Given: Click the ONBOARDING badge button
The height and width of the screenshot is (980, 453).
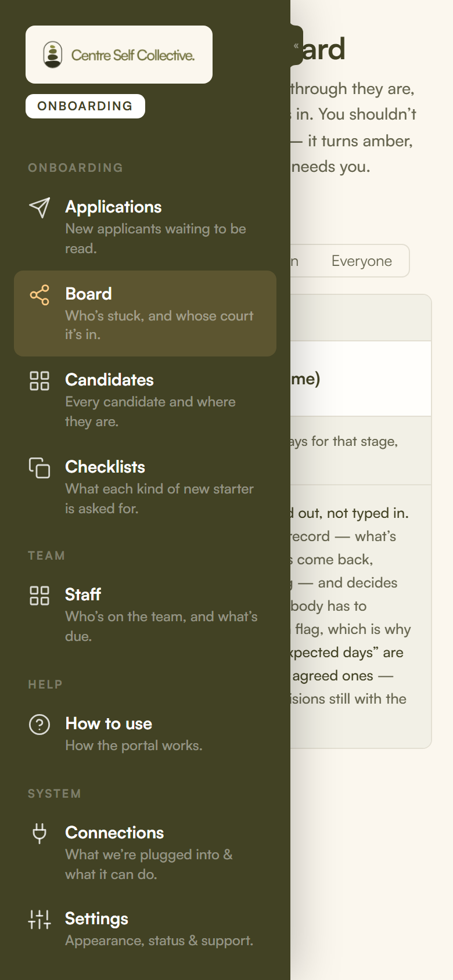Looking at the screenshot, I should click(x=85, y=106).
